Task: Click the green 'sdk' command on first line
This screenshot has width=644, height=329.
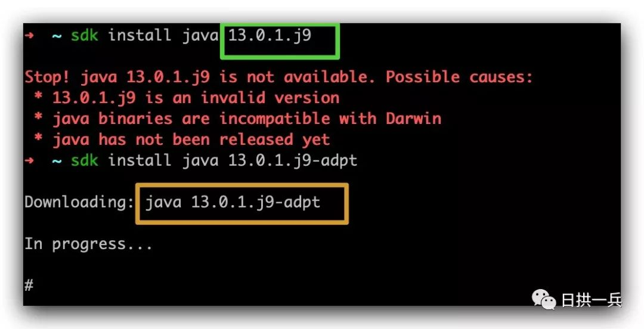Action: [x=85, y=35]
